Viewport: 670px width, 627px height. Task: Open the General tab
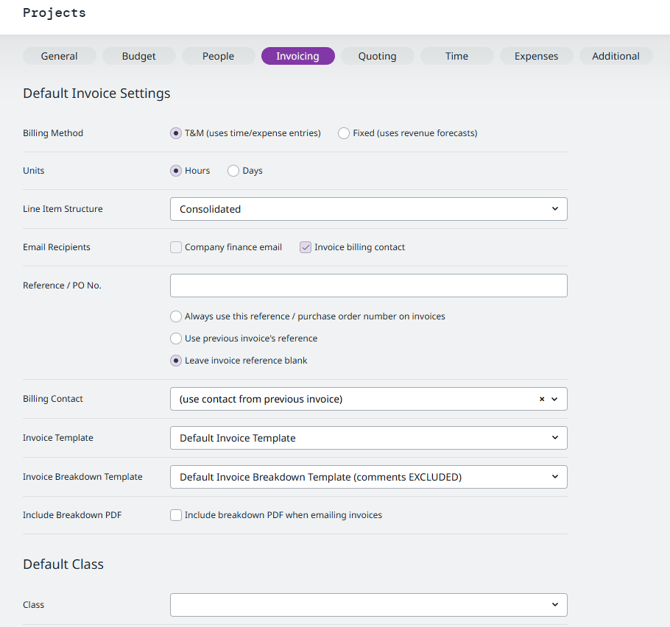[x=59, y=56]
